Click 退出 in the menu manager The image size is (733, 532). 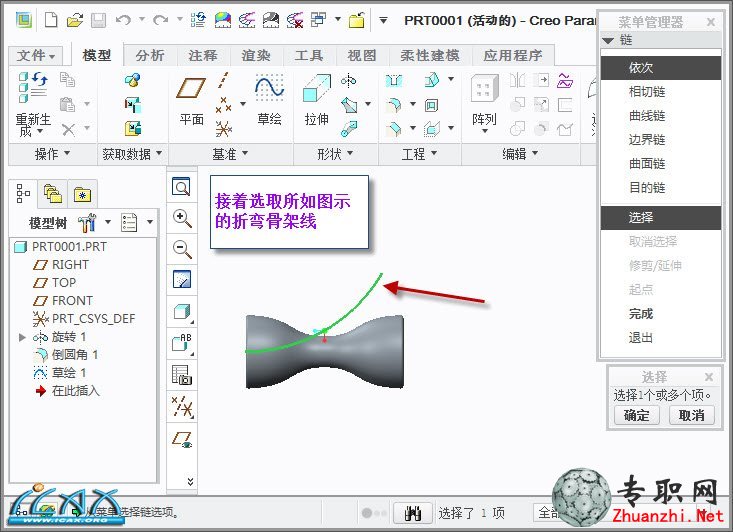pos(661,338)
